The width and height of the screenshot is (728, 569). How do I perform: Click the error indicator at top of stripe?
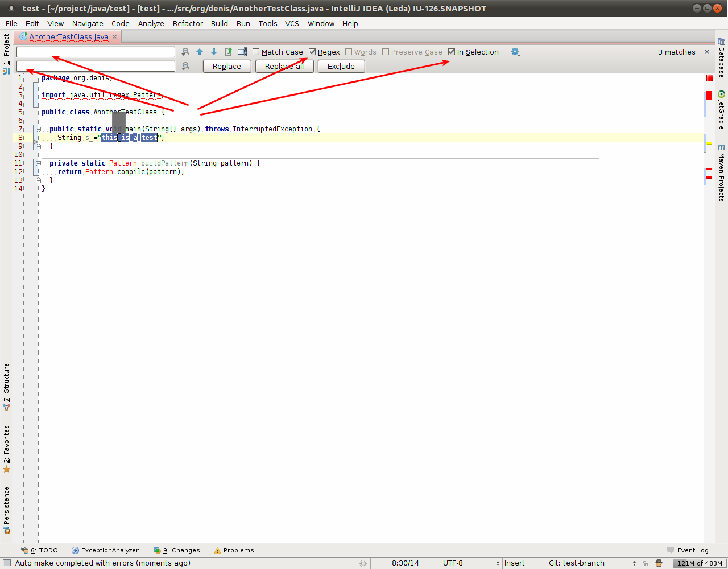click(709, 77)
